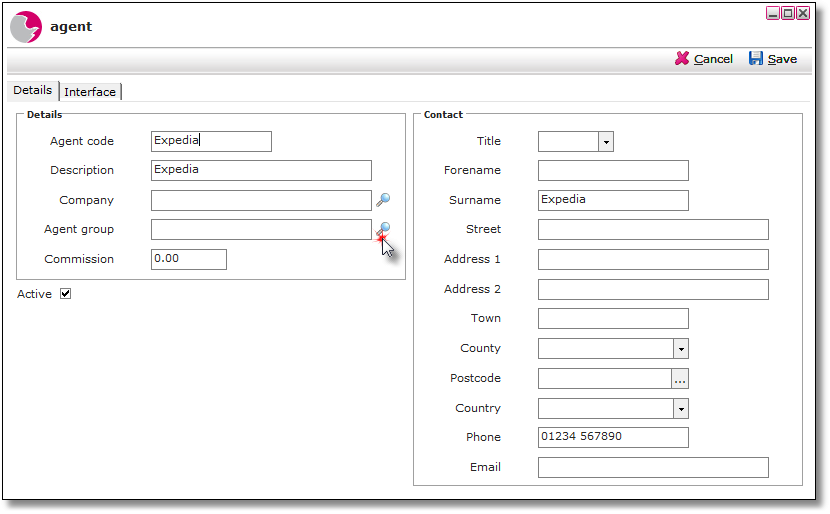This screenshot has height=514, width=830.
Task: Focus the Phone field with 01234 567890
Action: (x=614, y=438)
